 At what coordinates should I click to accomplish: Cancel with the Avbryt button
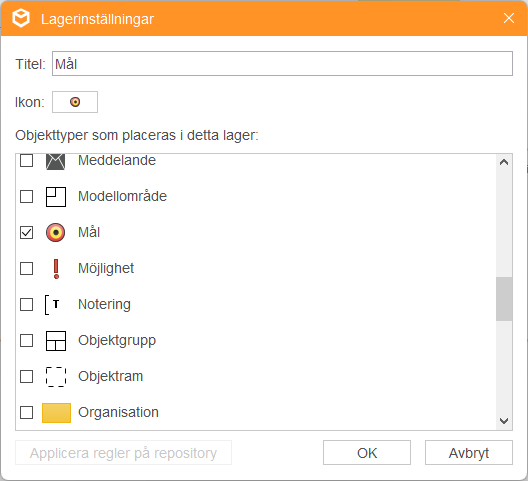[x=469, y=453]
